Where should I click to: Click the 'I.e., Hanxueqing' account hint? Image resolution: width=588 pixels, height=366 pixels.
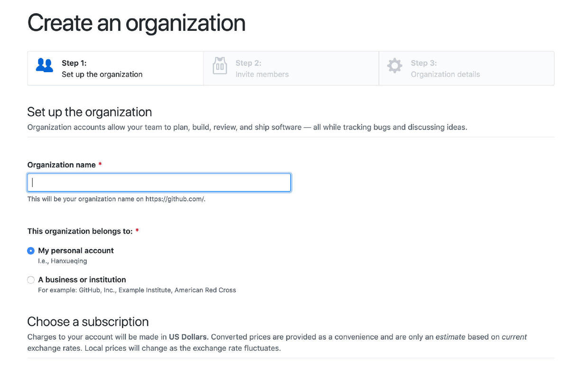click(x=63, y=261)
